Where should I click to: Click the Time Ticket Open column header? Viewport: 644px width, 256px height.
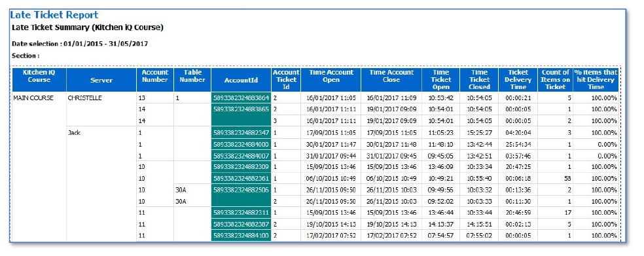(x=441, y=80)
